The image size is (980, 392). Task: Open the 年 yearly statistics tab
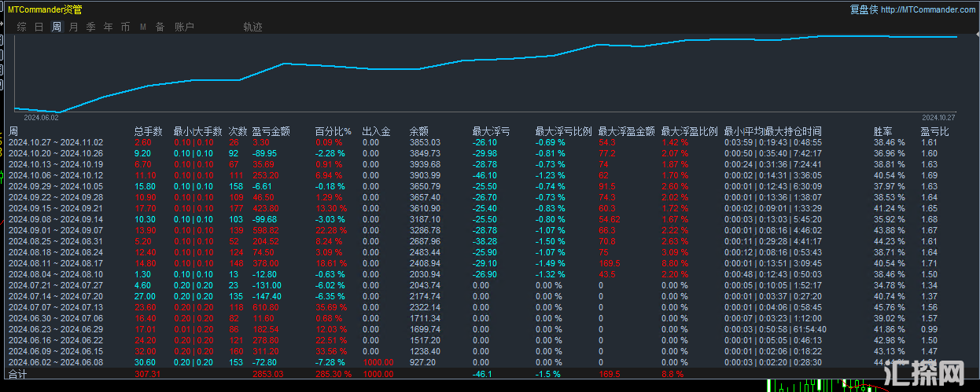(x=109, y=27)
